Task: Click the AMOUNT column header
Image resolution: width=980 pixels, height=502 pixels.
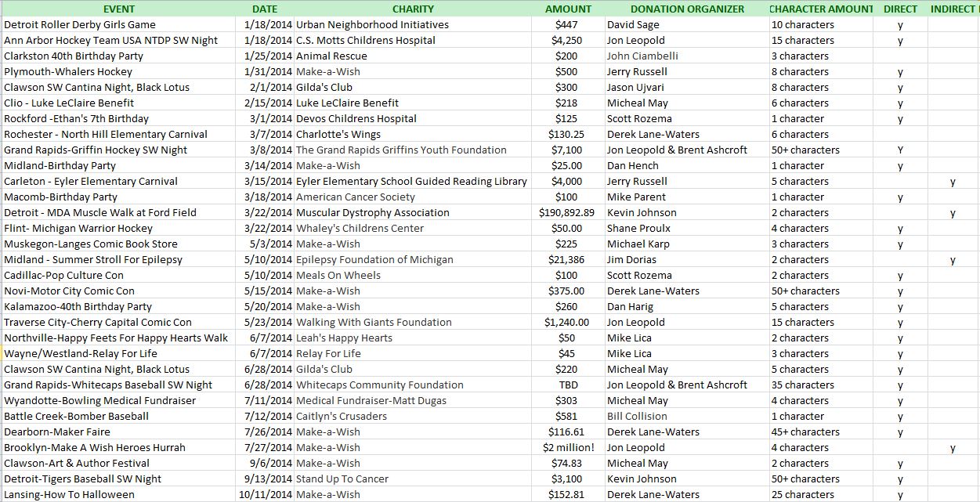Action: click(x=568, y=9)
